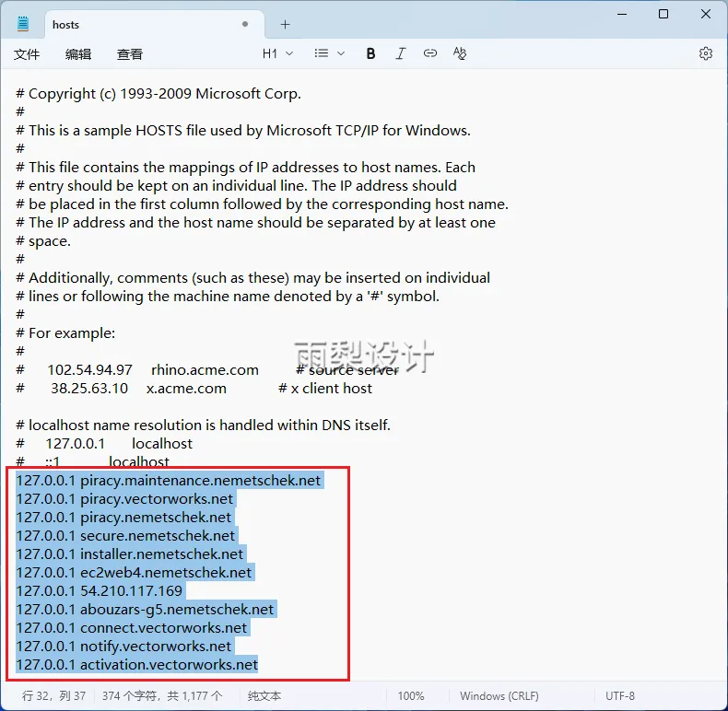Viewport: 728px width, 711px height.
Task: Click the 'Windows (CRLF)' line ending indicator
Action: (x=499, y=696)
